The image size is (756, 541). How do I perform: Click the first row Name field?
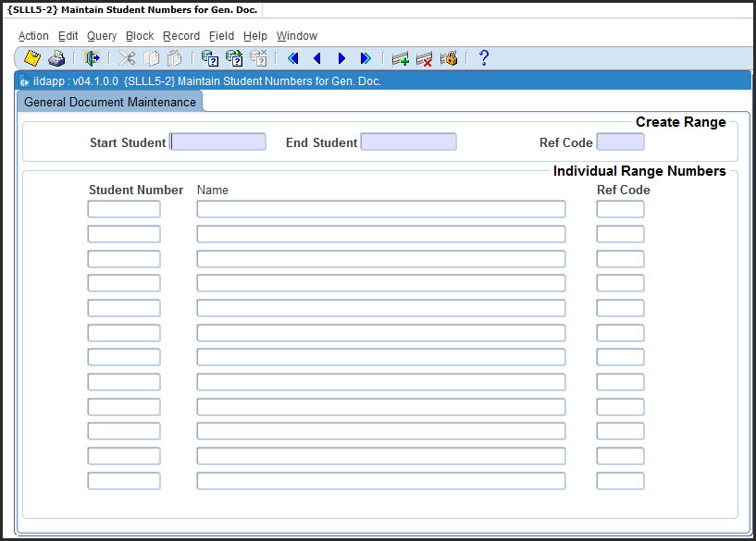point(381,209)
